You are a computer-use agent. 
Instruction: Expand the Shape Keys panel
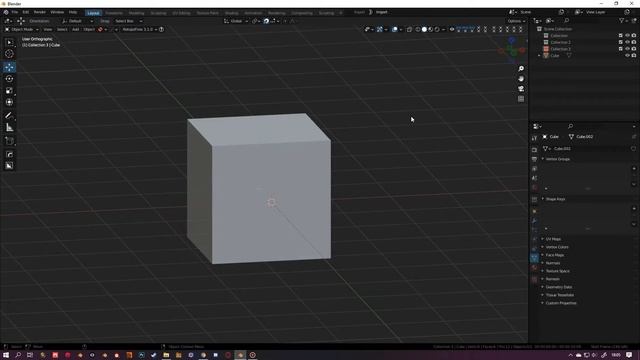click(x=555, y=199)
